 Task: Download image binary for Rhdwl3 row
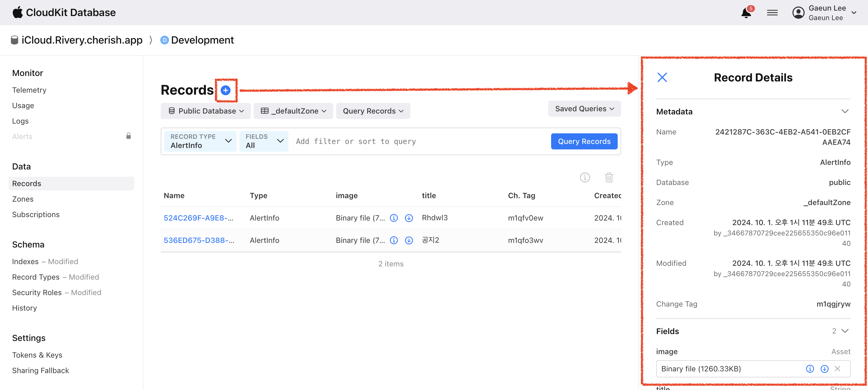[x=409, y=218]
